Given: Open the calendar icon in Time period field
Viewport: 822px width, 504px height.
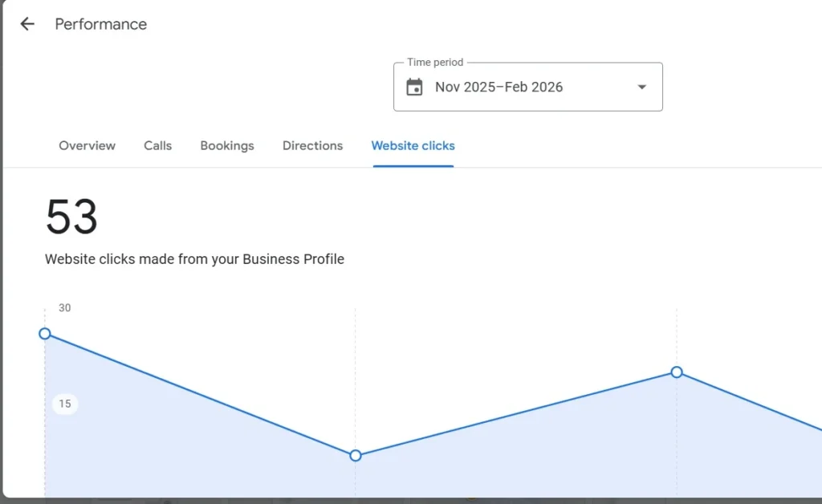Looking at the screenshot, I should click(413, 86).
